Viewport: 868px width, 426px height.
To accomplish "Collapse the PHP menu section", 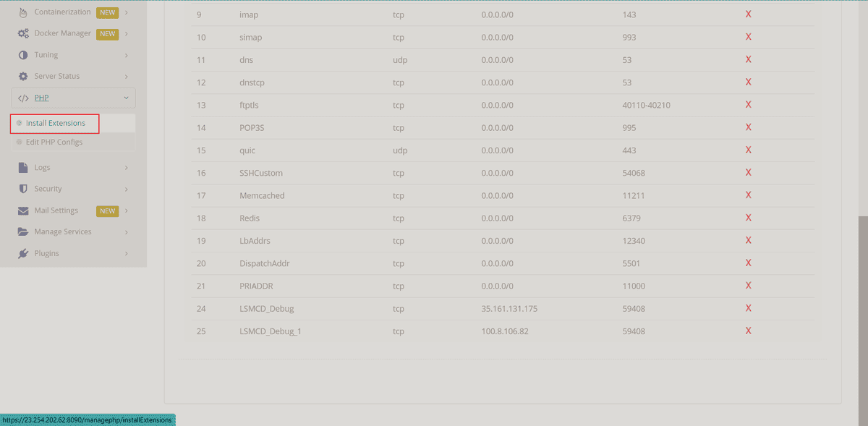I will tap(73, 98).
